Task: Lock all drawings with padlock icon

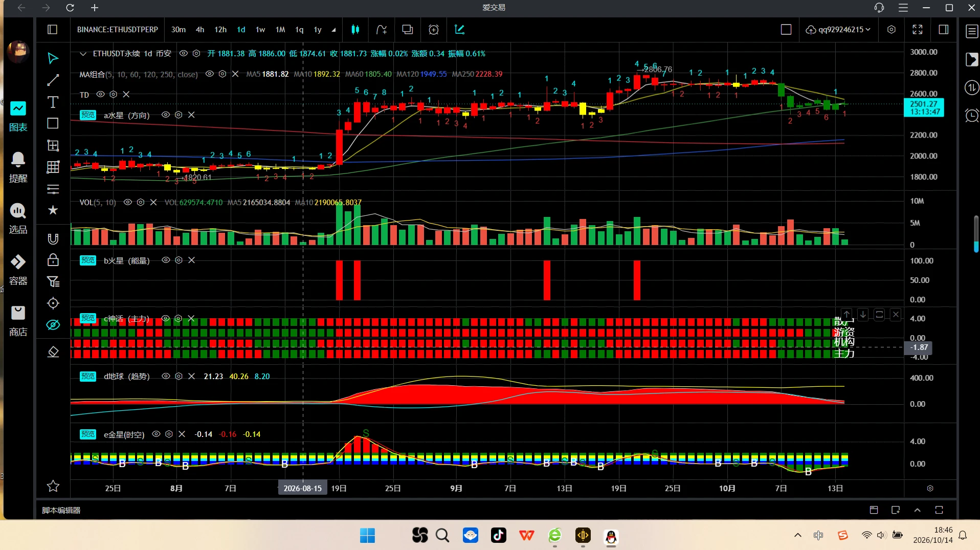Action: point(53,260)
